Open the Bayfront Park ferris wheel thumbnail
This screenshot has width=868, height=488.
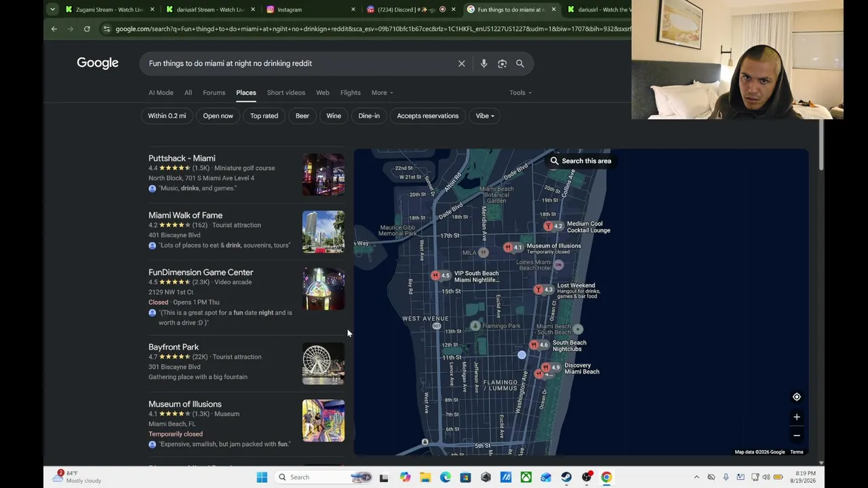[323, 363]
